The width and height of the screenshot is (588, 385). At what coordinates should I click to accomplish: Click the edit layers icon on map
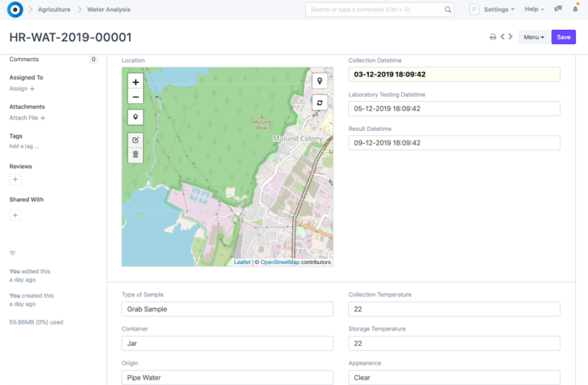click(x=136, y=139)
